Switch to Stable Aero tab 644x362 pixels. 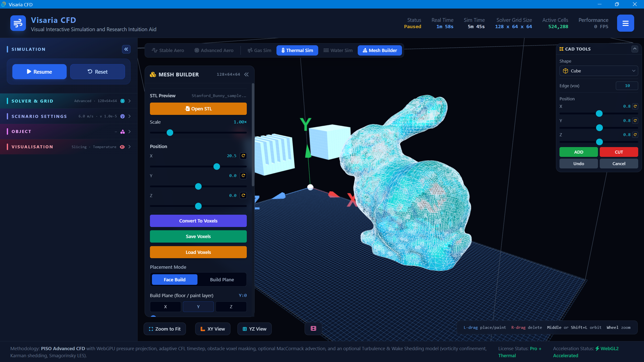(168, 50)
